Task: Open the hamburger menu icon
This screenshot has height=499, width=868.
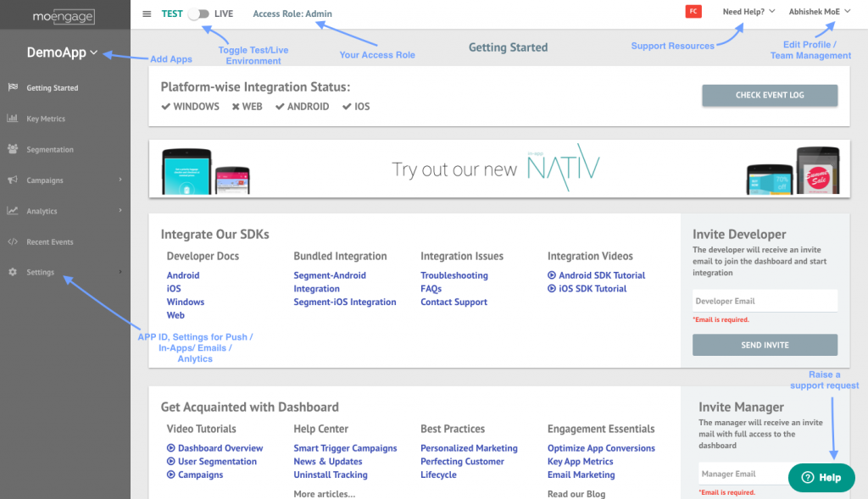Action: 147,14
